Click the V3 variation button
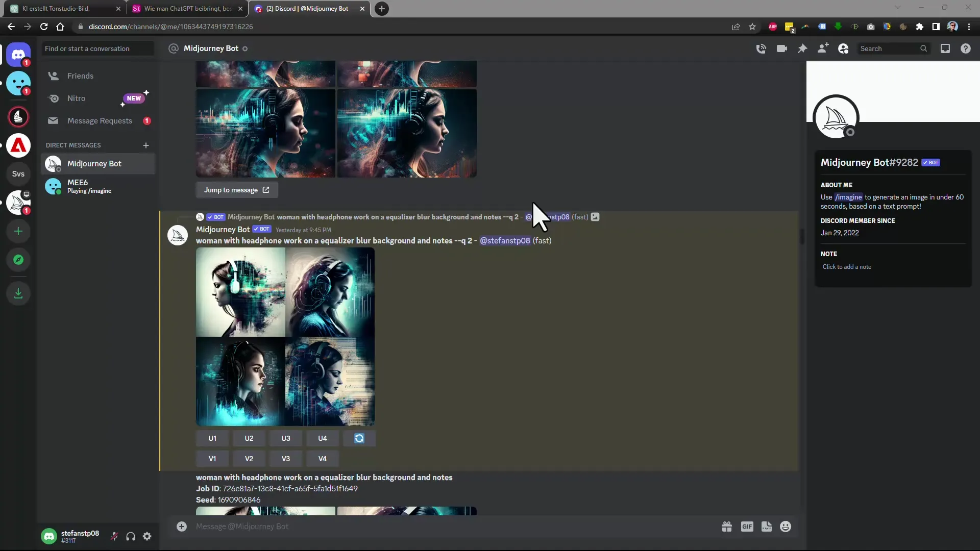Image resolution: width=980 pixels, height=551 pixels. tap(285, 458)
